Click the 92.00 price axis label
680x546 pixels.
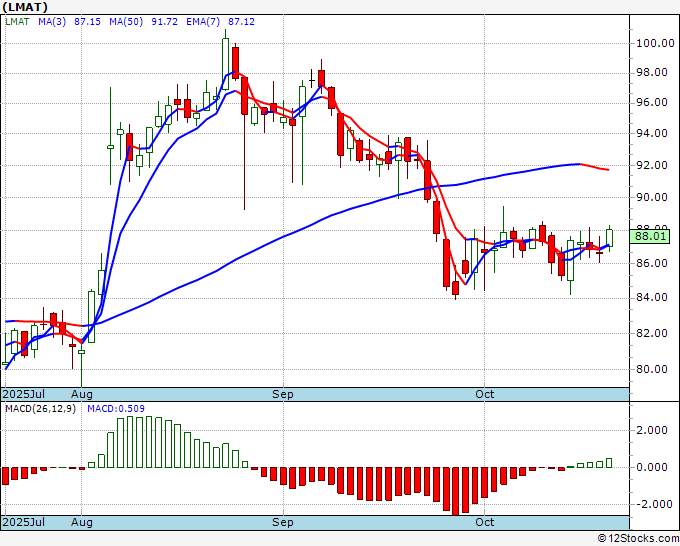click(x=652, y=165)
